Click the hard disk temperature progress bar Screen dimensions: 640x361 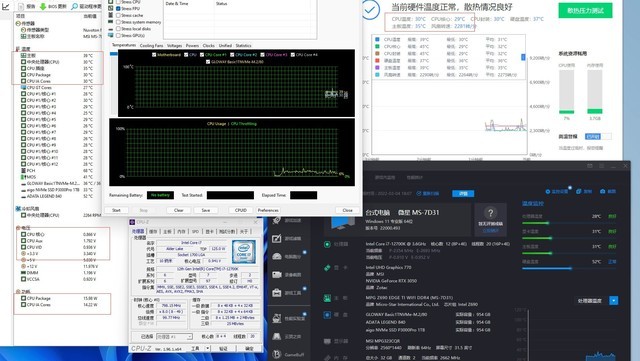click(x=569, y=268)
